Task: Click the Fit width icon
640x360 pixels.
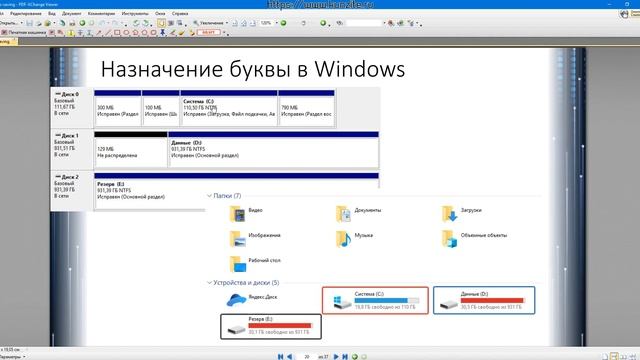Action: (253, 23)
